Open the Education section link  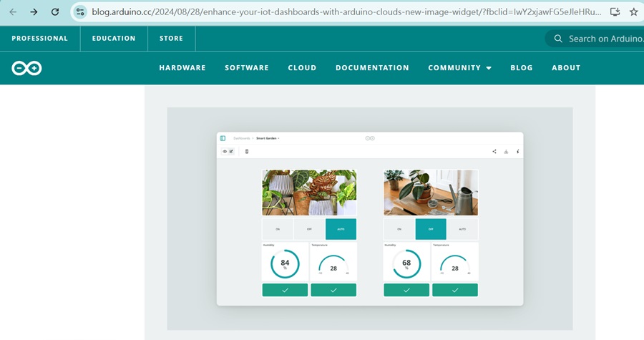(x=114, y=39)
